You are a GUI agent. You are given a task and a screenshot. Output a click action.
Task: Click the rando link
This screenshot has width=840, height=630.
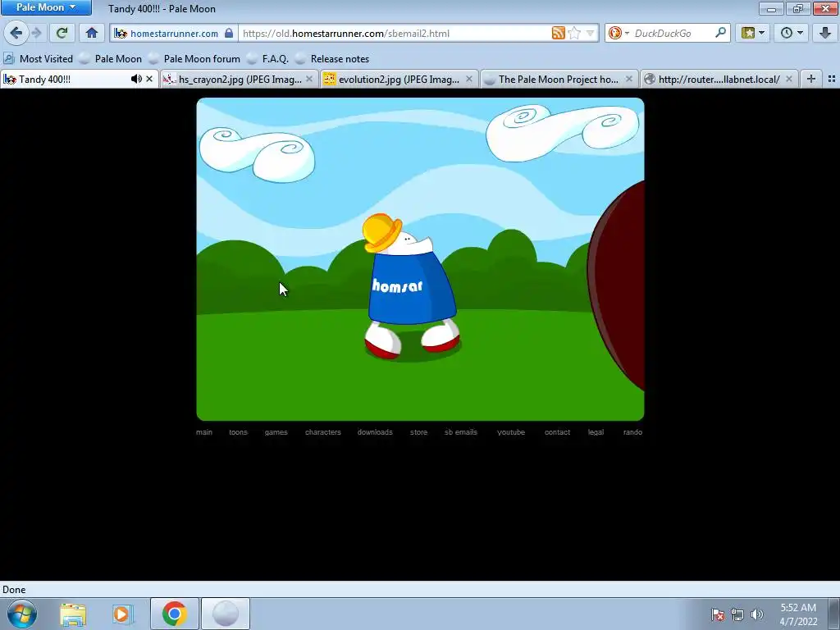coord(632,431)
